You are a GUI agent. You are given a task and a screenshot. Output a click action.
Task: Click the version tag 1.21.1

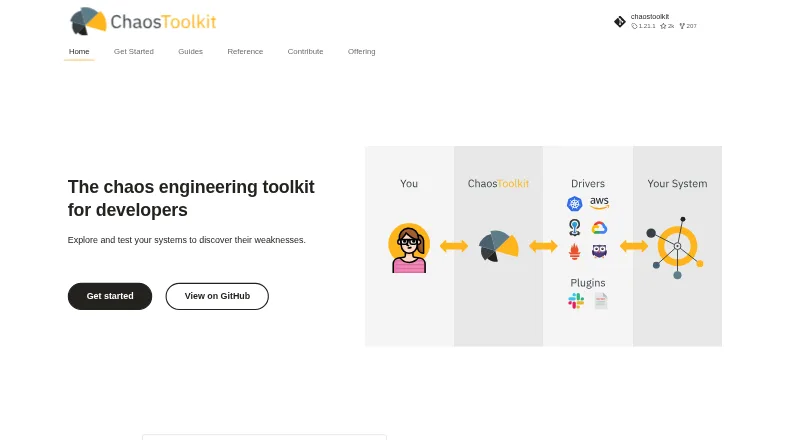coord(643,26)
